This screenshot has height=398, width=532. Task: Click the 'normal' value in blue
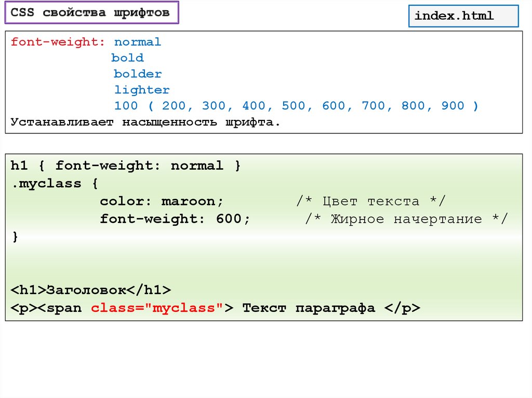pos(137,42)
